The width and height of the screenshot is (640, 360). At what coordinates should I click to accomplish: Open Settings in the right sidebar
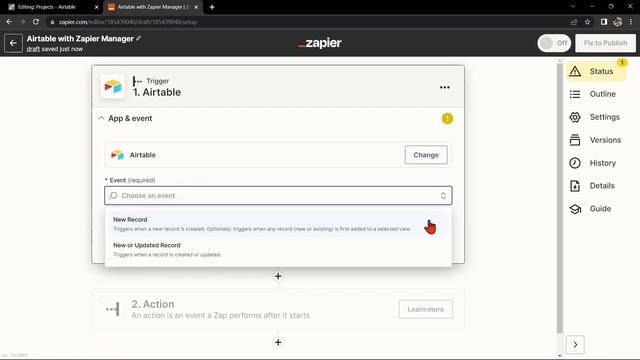coord(595,117)
